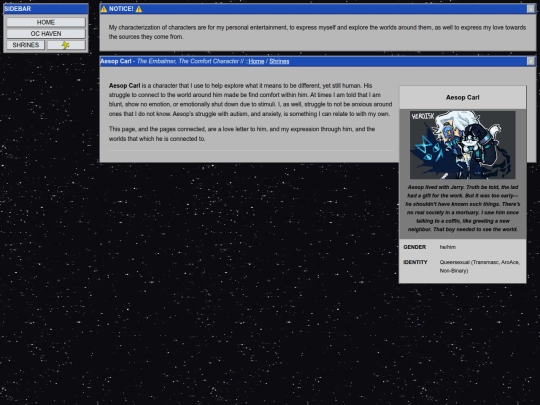Select the GENDER label in infobox
The image size is (540, 405).
pyautogui.click(x=415, y=247)
